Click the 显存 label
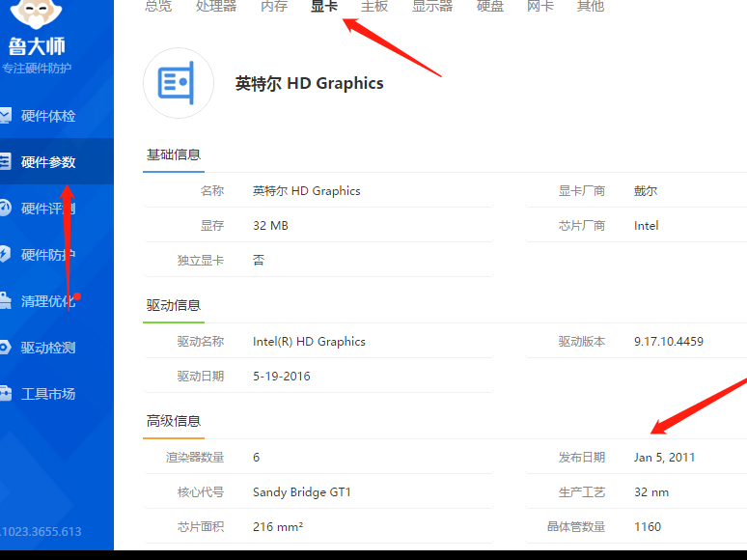The height and width of the screenshot is (560, 747). (x=212, y=226)
